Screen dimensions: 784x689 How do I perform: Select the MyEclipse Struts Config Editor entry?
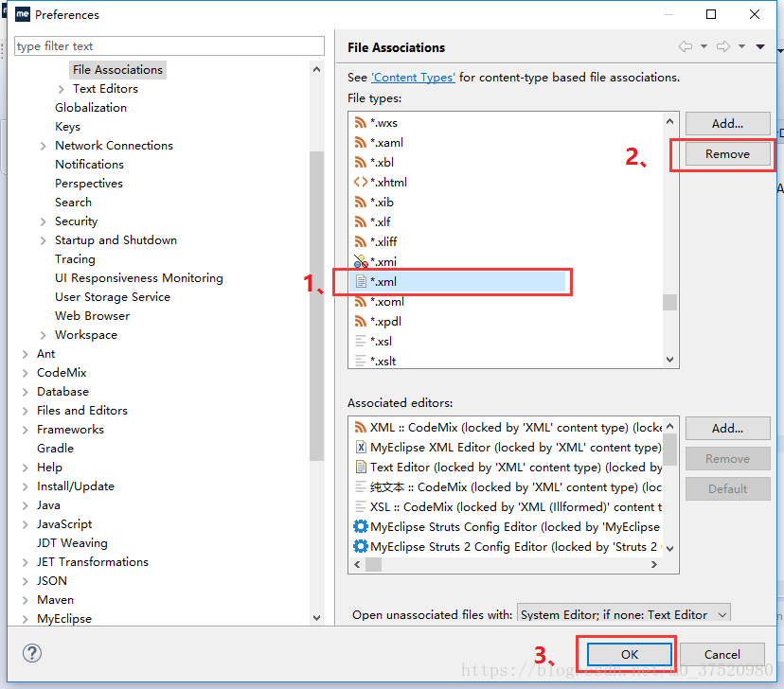click(x=508, y=526)
